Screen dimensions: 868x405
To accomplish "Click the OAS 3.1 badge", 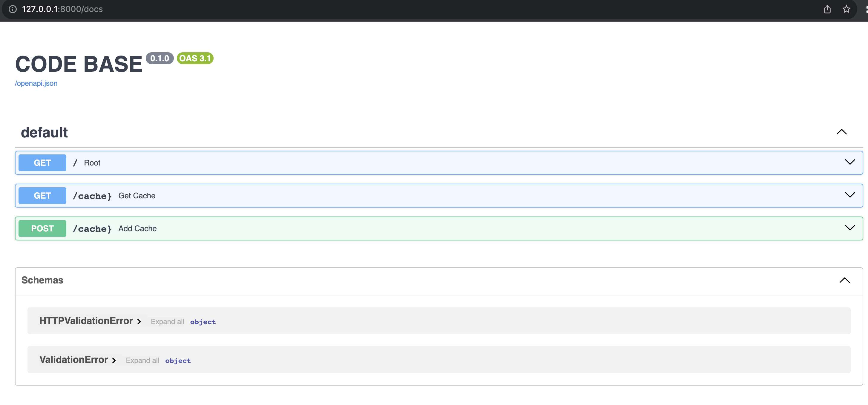I will click(x=195, y=58).
